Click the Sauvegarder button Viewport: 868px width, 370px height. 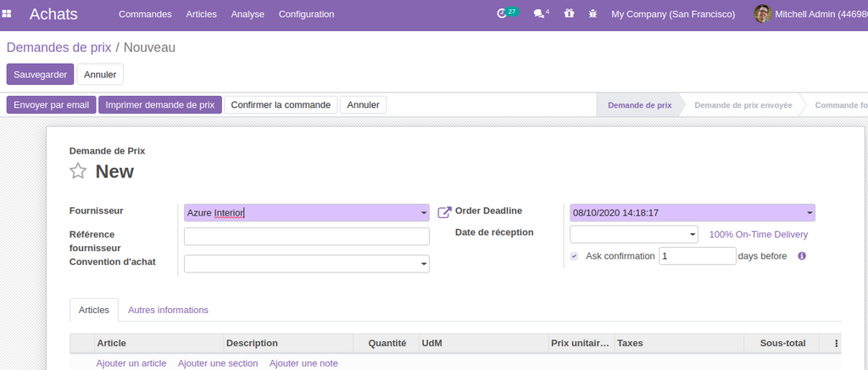40,75
